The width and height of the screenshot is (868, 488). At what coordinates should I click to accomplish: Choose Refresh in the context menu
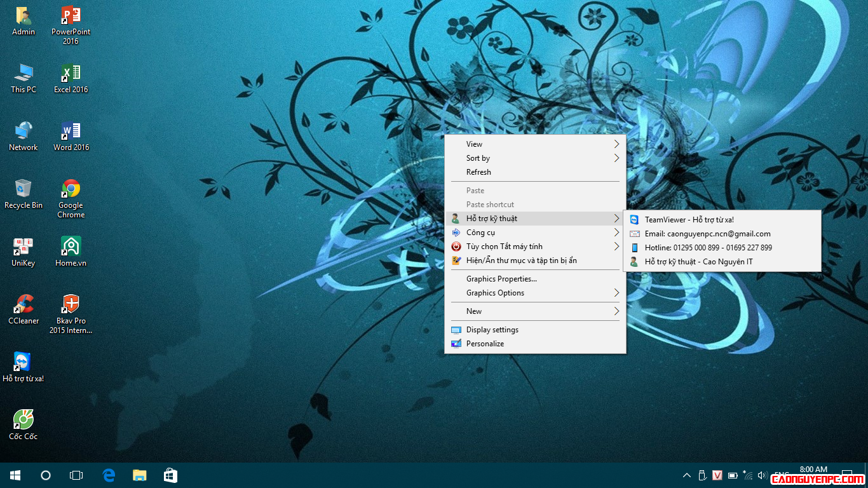[x=535, y=172]
